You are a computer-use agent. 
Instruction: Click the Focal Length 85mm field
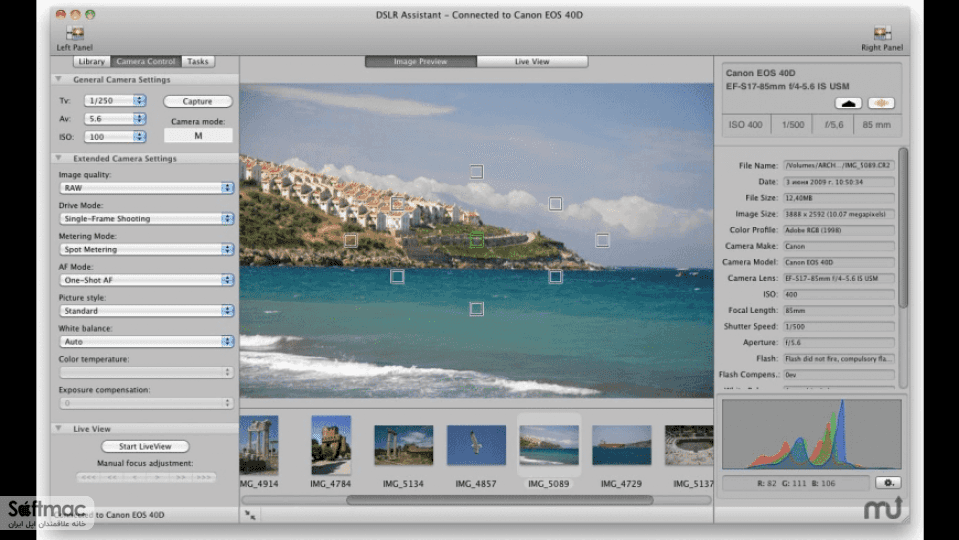(839, 310)
